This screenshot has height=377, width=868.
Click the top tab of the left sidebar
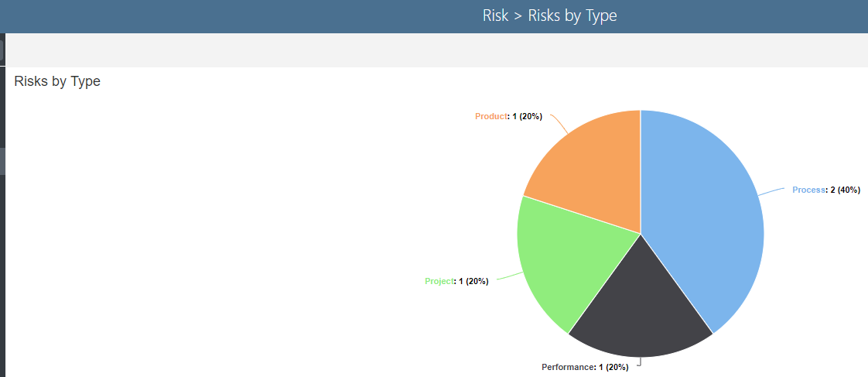coord(2,50)
